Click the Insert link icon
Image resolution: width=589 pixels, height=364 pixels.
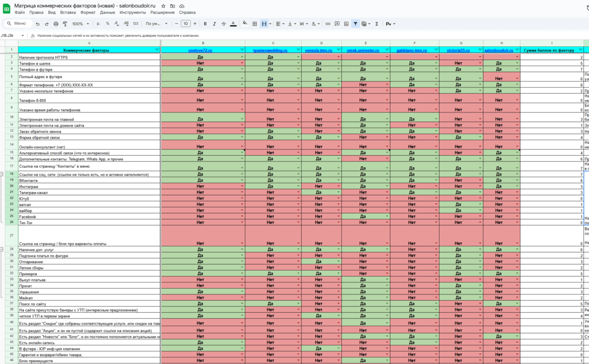coord(328,24)
